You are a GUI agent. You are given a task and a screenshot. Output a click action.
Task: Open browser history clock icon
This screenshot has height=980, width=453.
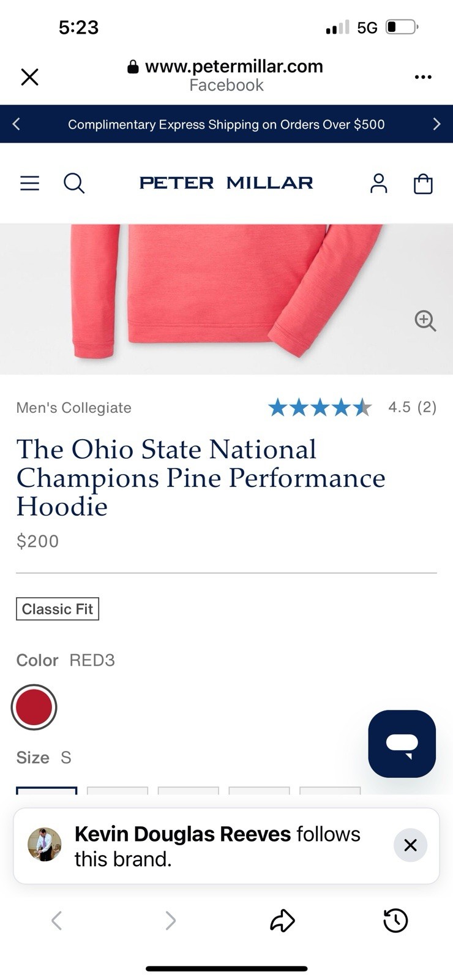pos(395,920)
